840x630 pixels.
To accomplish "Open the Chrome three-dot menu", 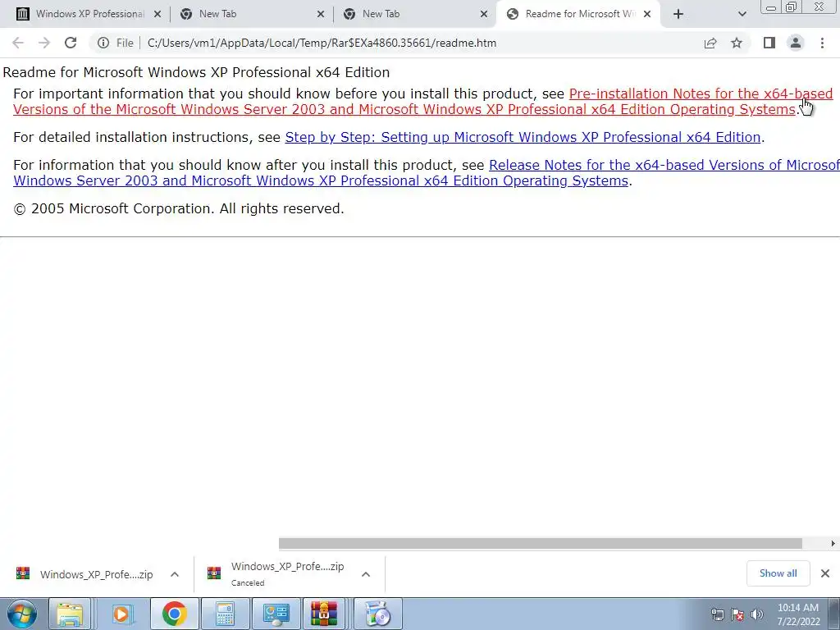I will [x=822, y=43].
